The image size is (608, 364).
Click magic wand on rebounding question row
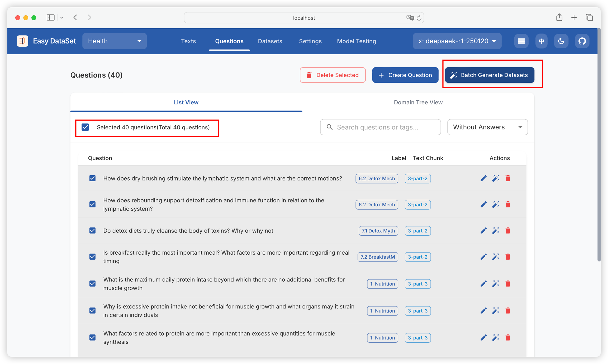coord(496,205)
